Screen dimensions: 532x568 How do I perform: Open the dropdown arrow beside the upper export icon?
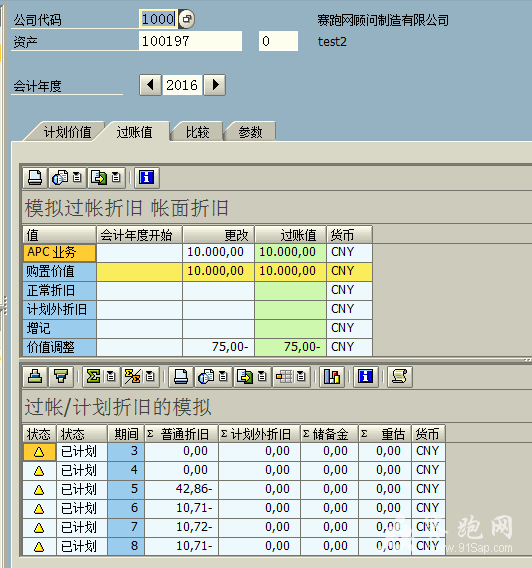[116, 178]
